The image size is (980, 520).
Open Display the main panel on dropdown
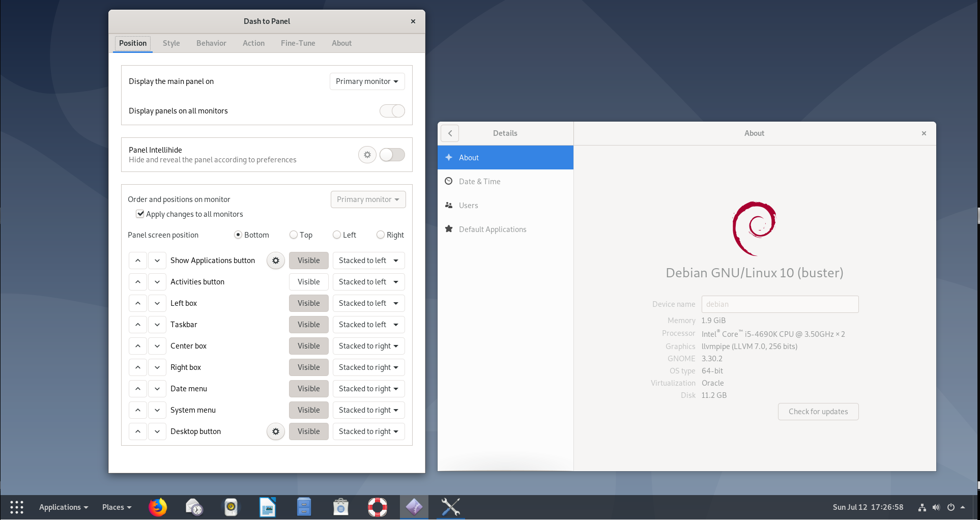click(x=367, y=81)
